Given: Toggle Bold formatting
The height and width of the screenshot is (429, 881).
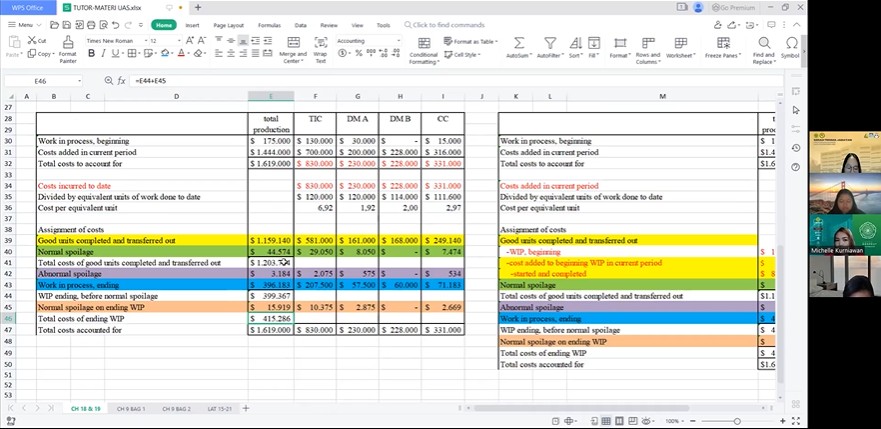Looking at the screenshot, I should tap(92, 53).
